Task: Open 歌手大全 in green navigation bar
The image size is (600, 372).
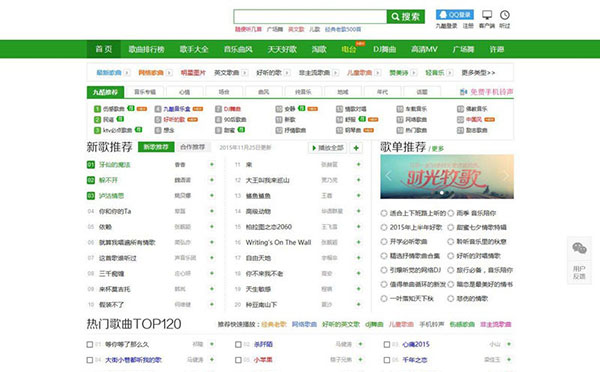Action: (x=194, y=49)
